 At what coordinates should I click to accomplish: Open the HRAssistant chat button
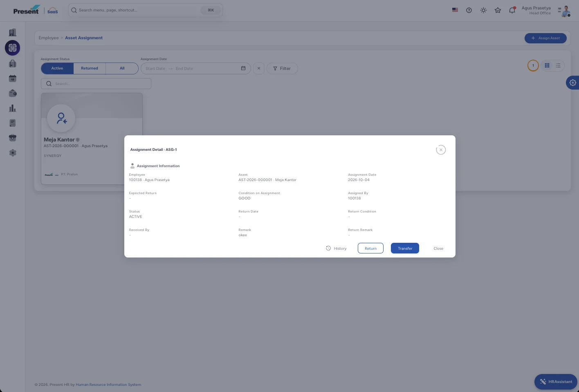click(556, 382)
